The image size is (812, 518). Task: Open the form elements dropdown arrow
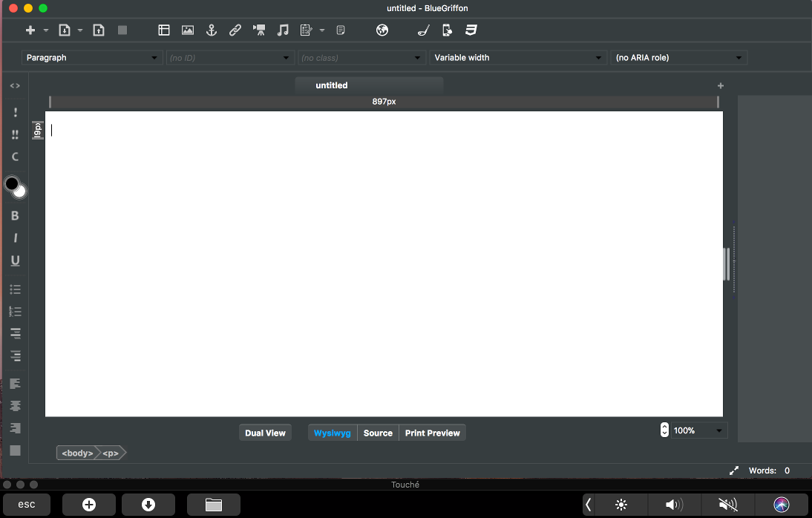[x=322, y=30]
